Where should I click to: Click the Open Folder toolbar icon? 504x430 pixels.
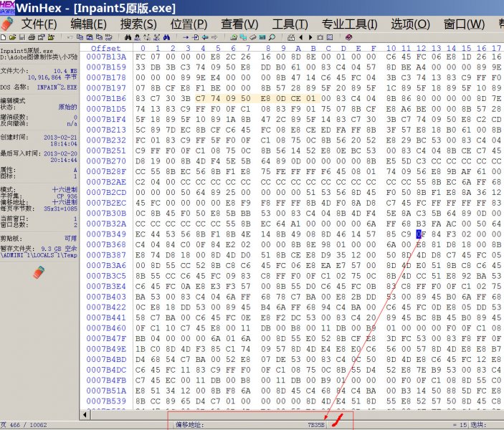[x=51, y=37]
